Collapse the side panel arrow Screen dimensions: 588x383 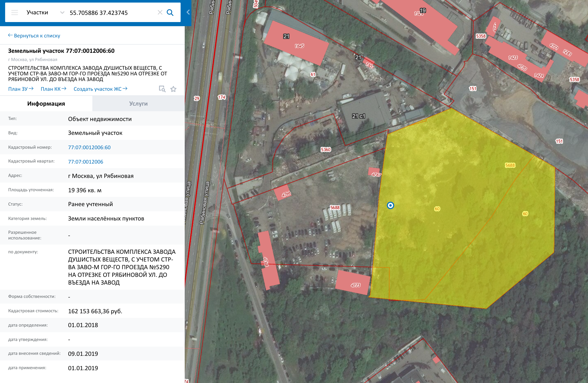click(x=188, y=12)
